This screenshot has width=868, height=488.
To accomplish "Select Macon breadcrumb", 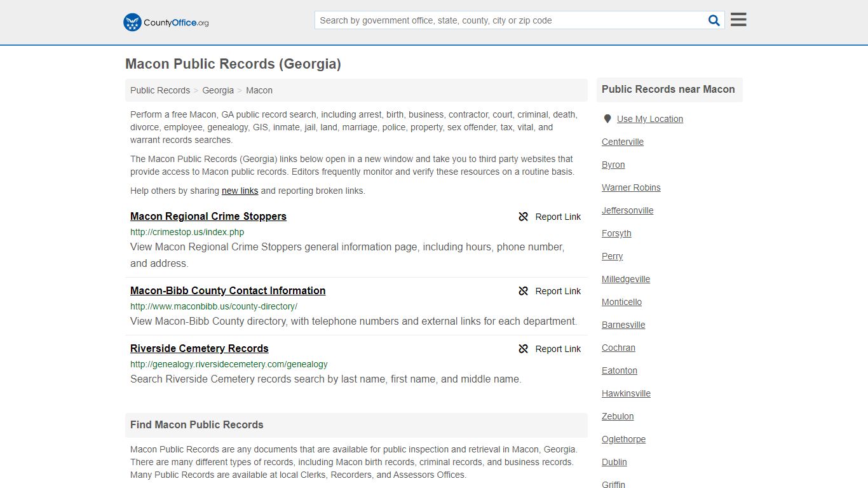I will pyautogui.click(x=259, y=90).
